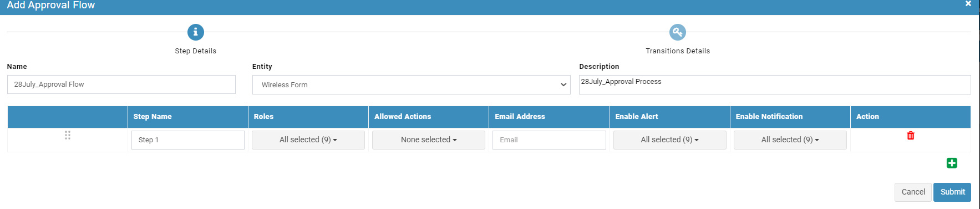Screen dimensions: 980x209
Task: Expand the Enable Alert dropdown
Action: tap(669, 140)
